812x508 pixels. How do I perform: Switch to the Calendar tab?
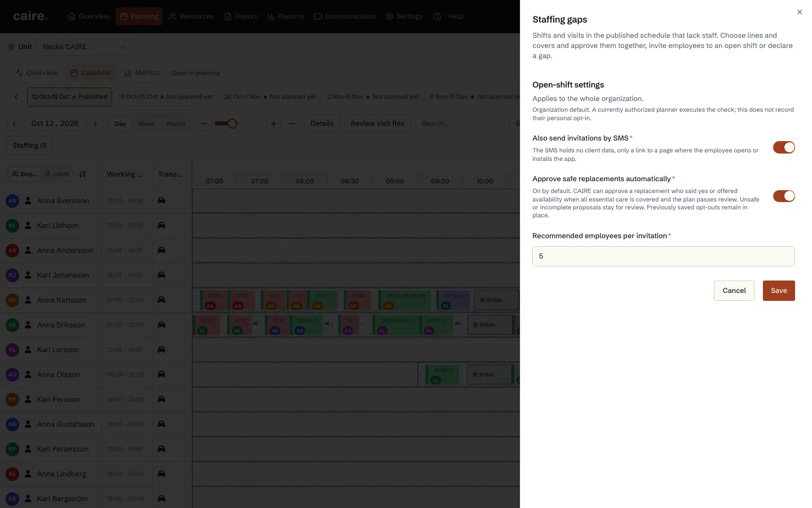pos(91,73)
